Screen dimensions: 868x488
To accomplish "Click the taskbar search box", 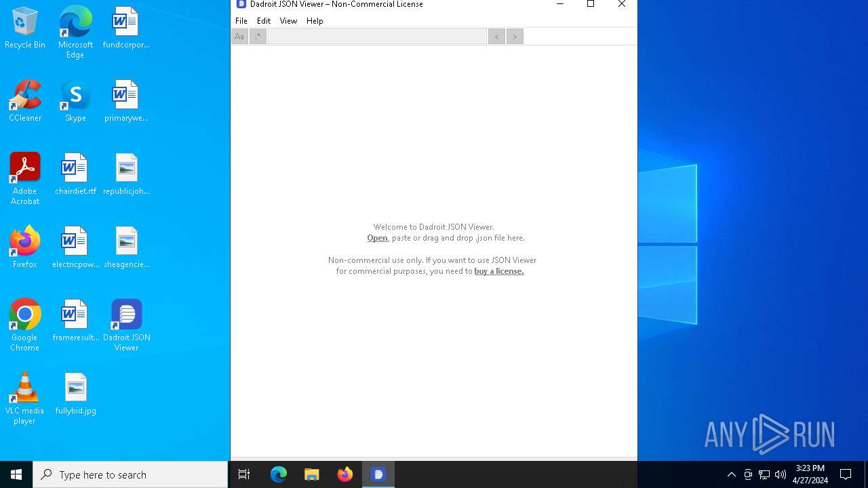I will coord(130,474).
